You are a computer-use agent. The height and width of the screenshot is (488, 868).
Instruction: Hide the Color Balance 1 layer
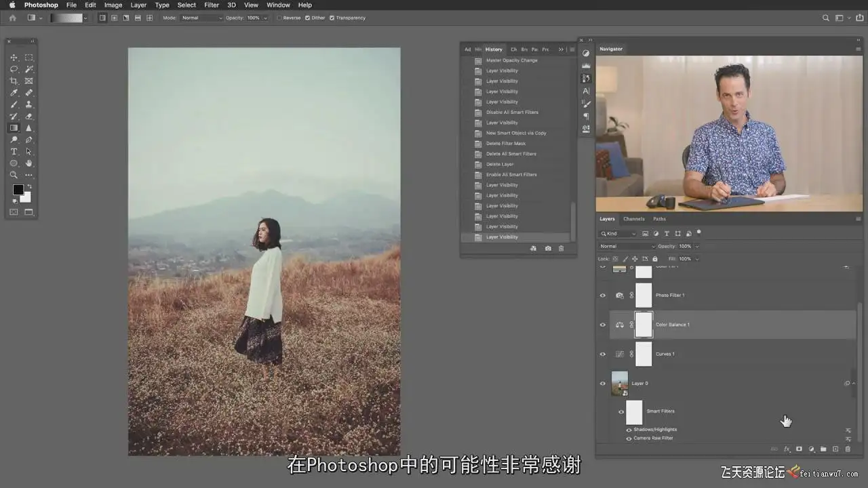point(602,325)
